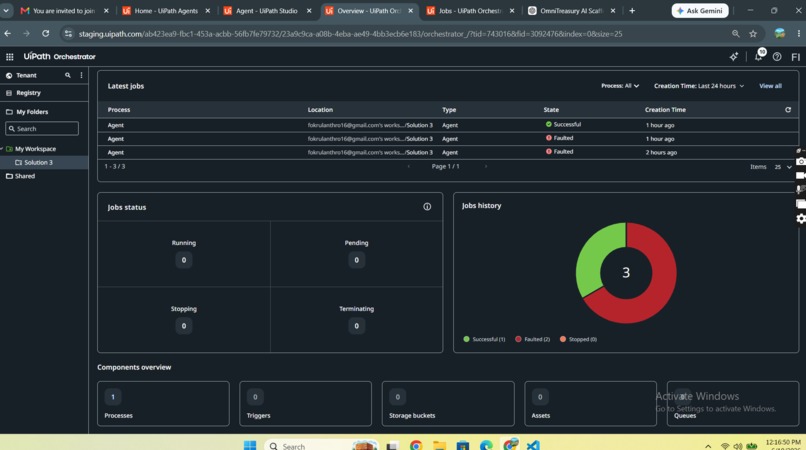Open the Assets component card
The height and width of the screenshot is (450, 806).
590,404
